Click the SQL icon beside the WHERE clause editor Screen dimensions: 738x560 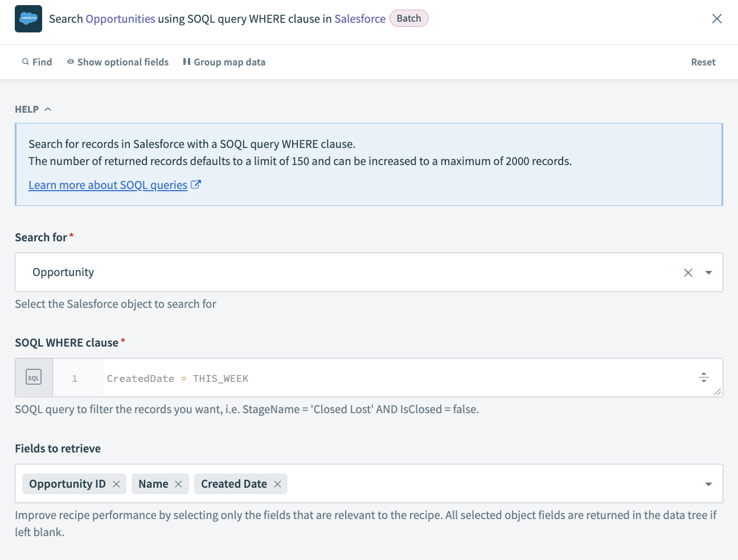point(33,377)
